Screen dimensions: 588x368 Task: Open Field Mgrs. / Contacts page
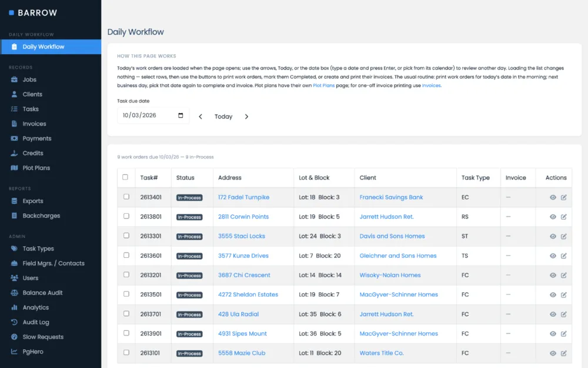coord(51,264)
